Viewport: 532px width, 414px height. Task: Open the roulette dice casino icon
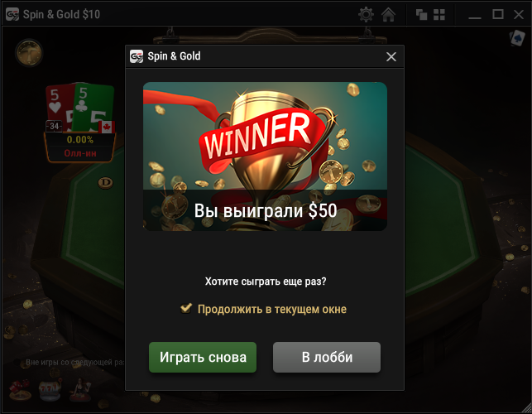click(20, 390)
